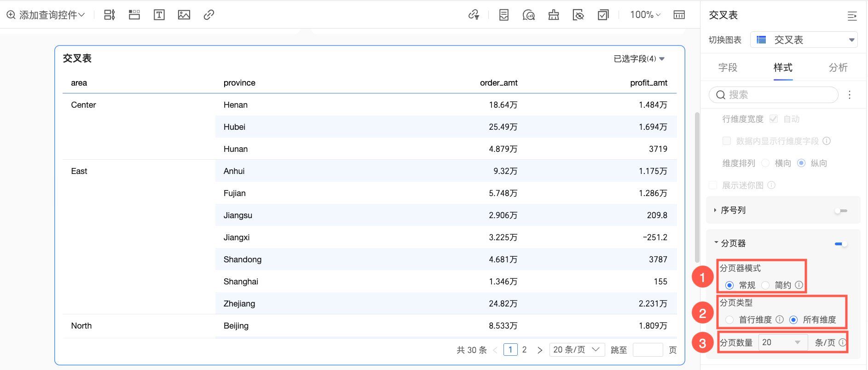Click the insert image icon
Image resolution: width=868 pixels, height=370 pixels.
click(x=184, y=15)
